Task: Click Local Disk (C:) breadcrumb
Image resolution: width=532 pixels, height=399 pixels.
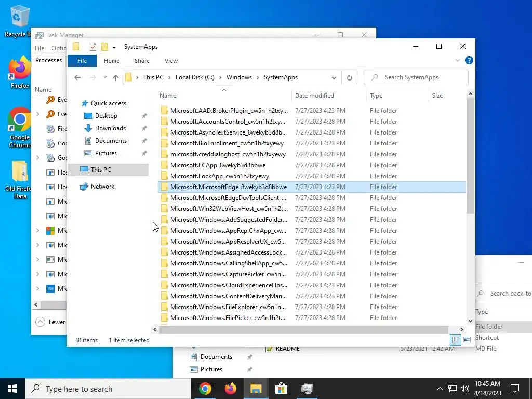Action: (x=195, y=77)
